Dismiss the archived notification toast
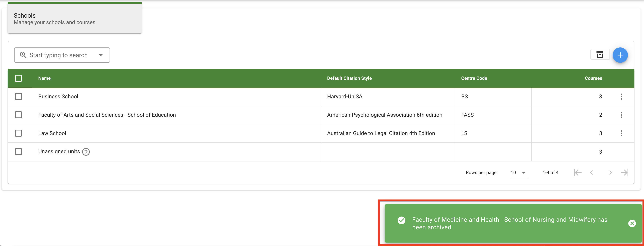This screenshot has width=644, height=246. [x=632, y=223]
